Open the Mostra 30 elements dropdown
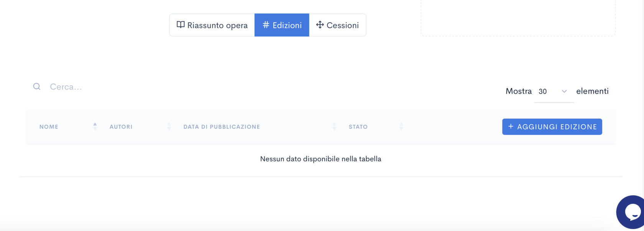This screenshot has height=231, width=644. tap(554, 91)
